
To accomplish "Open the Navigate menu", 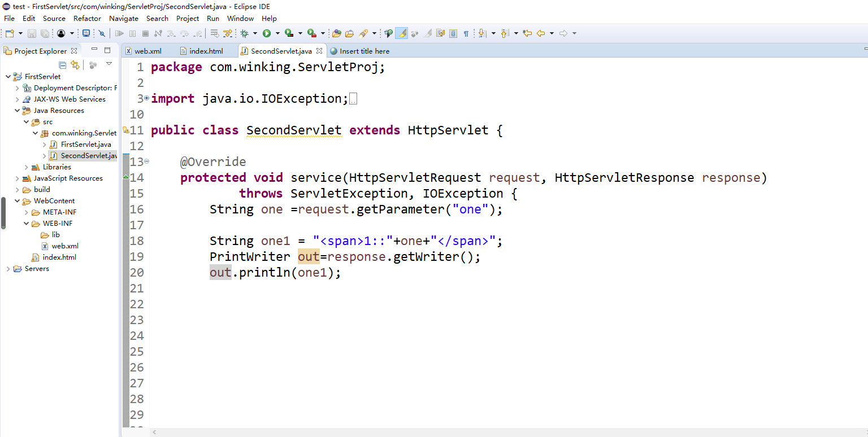I will [124, 19].
